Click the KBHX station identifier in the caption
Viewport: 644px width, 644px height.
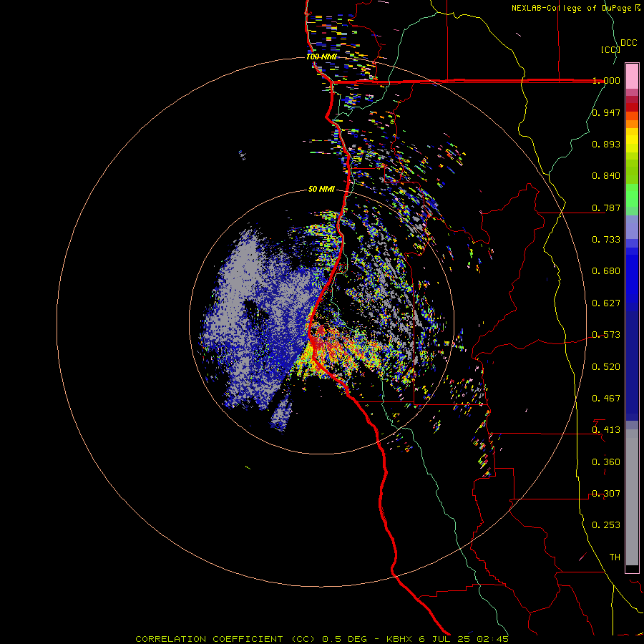[401, 639]
